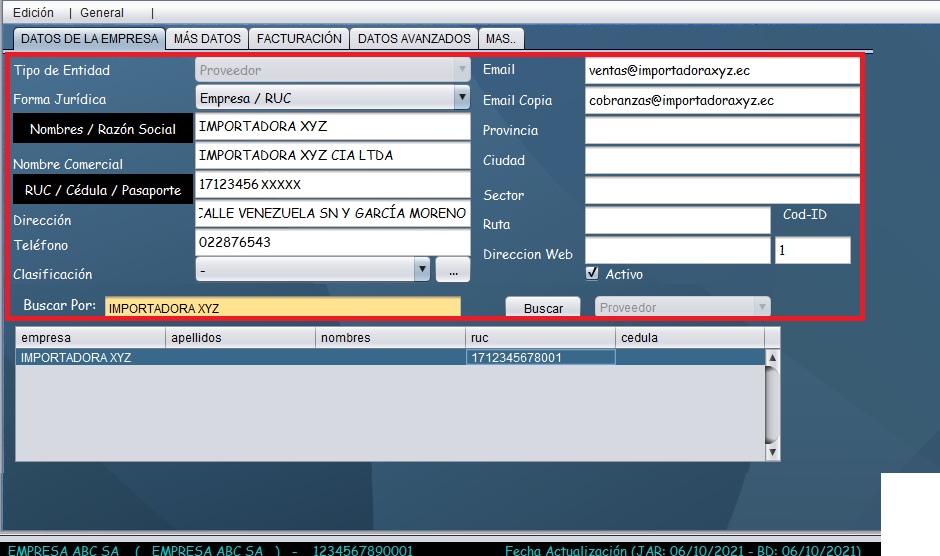940x556 pixels.
Task: Open the Forma Jurídica dropdown
Action: pos(461,98)
